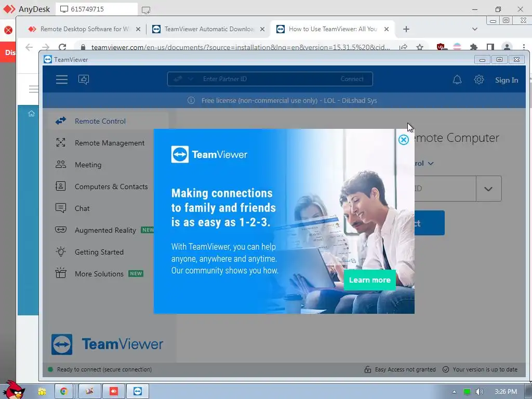Open Chrome from the taskbar

pos(64,392)
